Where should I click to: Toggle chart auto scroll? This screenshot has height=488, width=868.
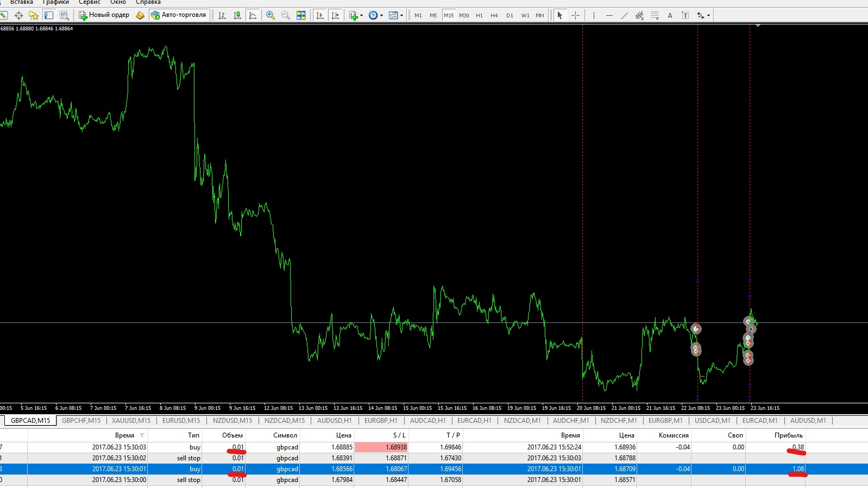coord(320,15)
